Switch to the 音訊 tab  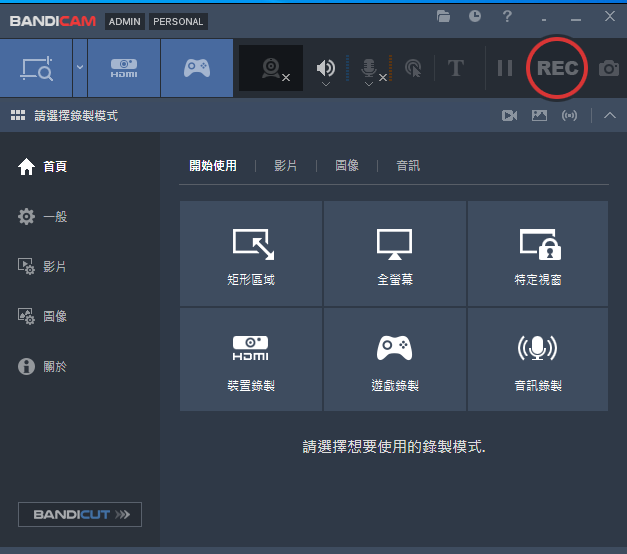408,166
